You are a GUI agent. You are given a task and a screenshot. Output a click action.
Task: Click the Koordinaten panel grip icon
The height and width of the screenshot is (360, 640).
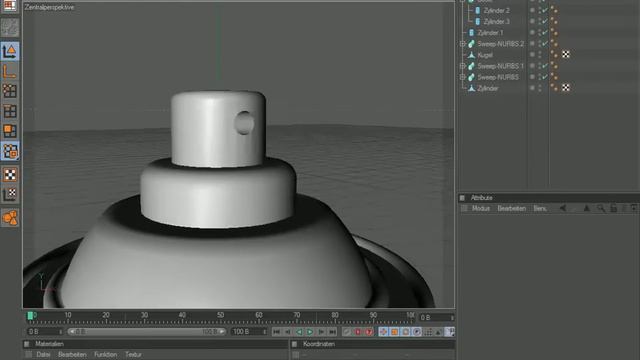pyautogui.click(x=294, y=344)
